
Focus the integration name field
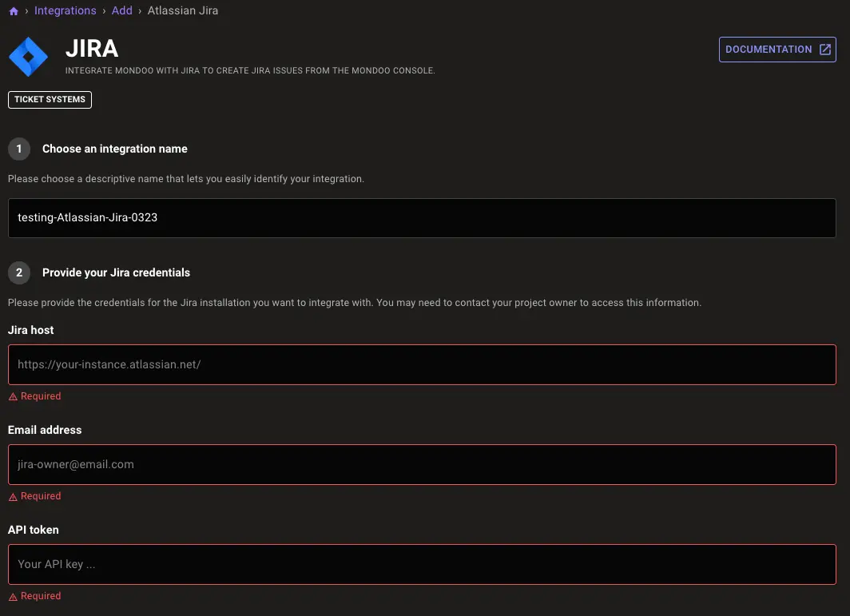coord(422,218)
